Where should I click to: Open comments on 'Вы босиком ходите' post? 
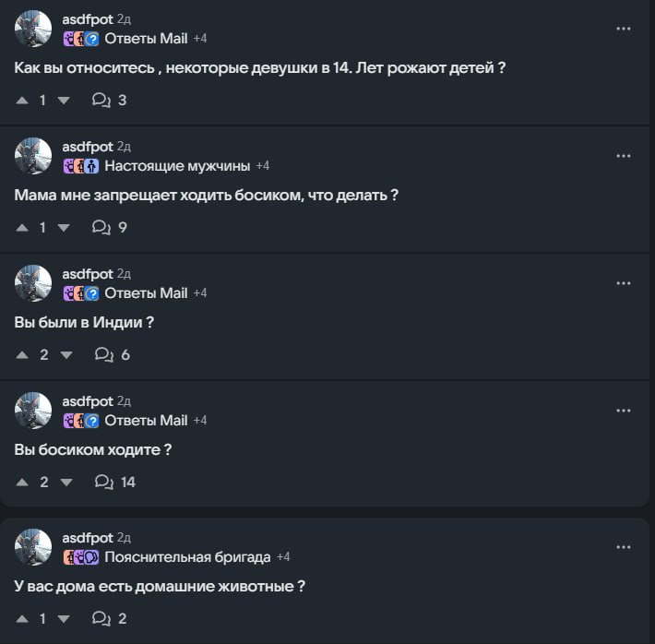(x=115, y=482)
